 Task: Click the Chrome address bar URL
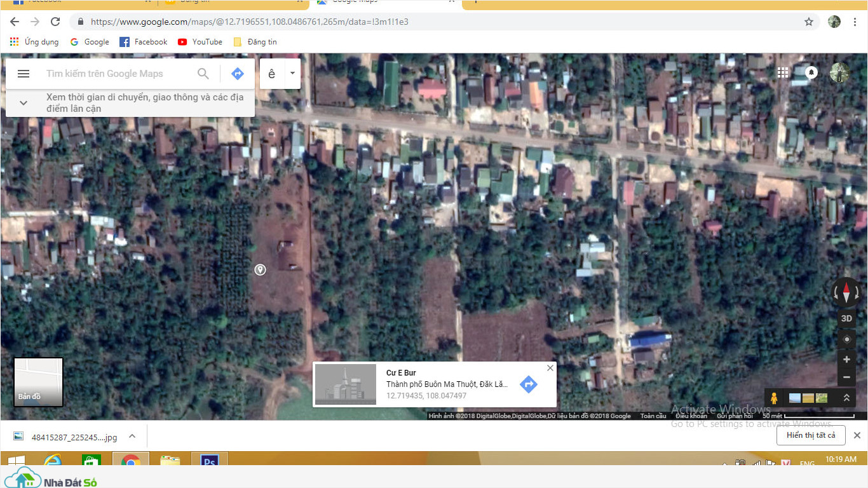(250, 22)
